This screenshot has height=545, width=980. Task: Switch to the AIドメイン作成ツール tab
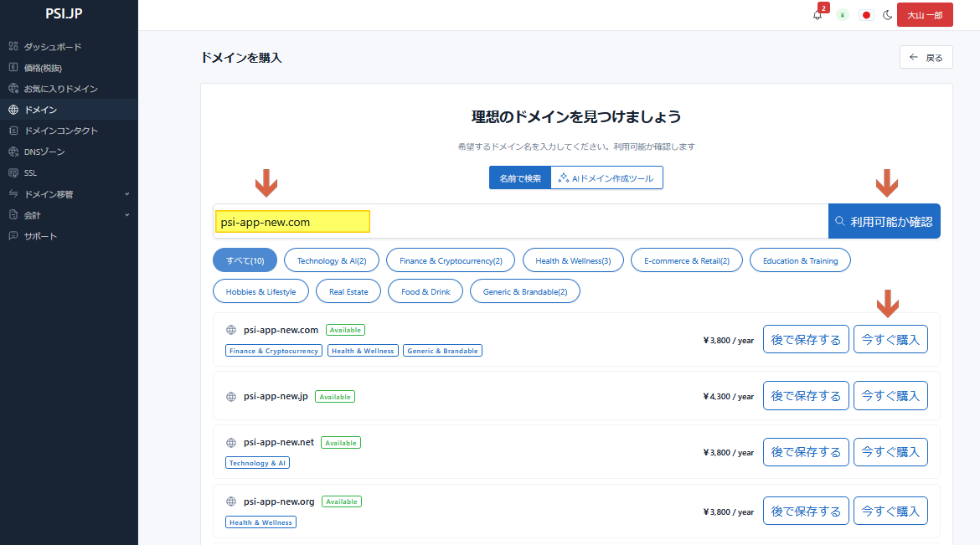tap(606, 178)
